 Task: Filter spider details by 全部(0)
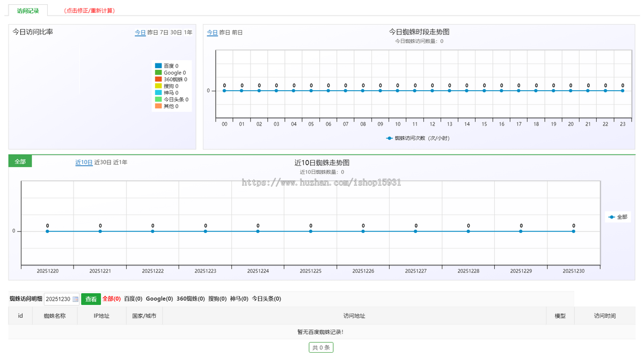(112, 299)
